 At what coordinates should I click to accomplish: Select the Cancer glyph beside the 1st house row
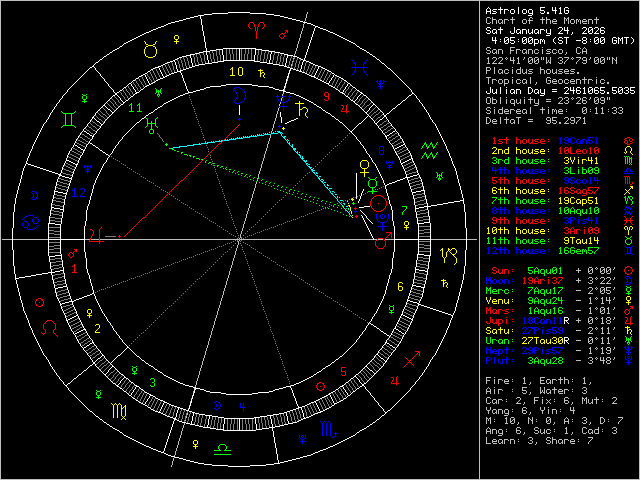click(629, 141)
